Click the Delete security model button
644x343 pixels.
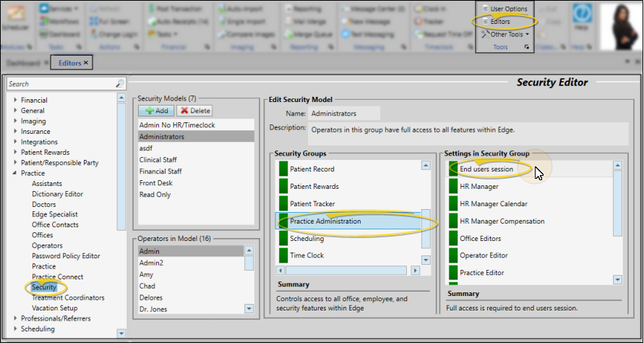(194, 111)
